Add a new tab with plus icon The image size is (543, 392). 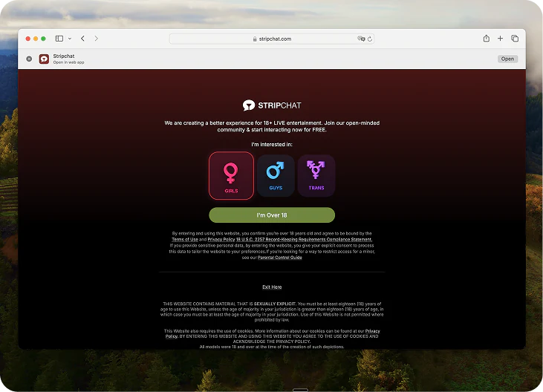tap(500, 39)
